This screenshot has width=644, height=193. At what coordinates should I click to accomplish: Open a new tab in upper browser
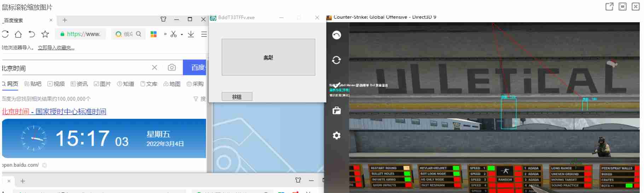tap(65, 20)
